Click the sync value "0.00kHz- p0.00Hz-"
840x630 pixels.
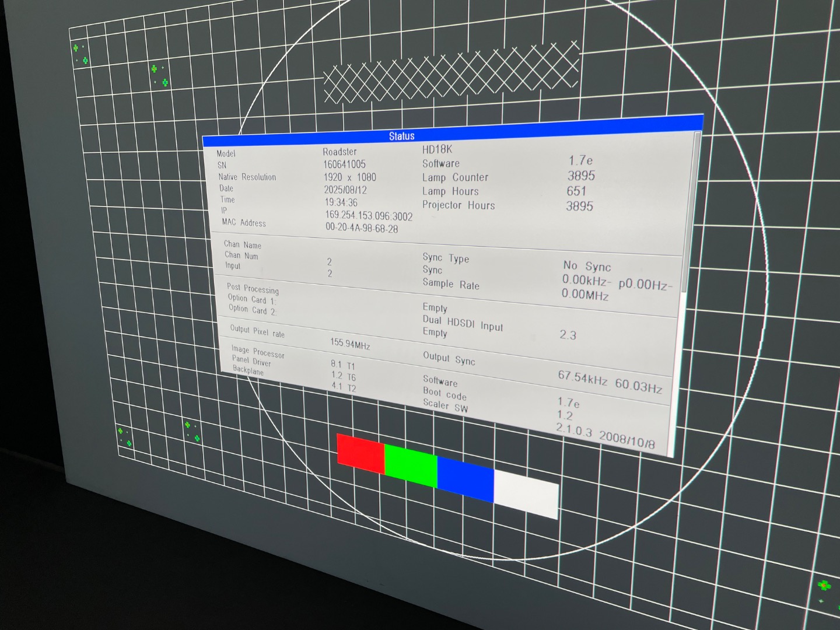(617, 283)
